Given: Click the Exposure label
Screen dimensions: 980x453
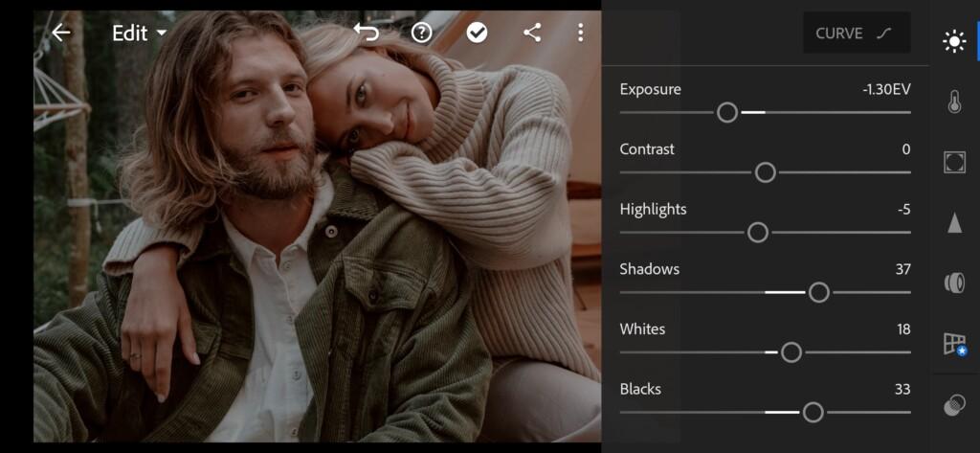Looking at the screenshot, I should click(x=650, y=89).
